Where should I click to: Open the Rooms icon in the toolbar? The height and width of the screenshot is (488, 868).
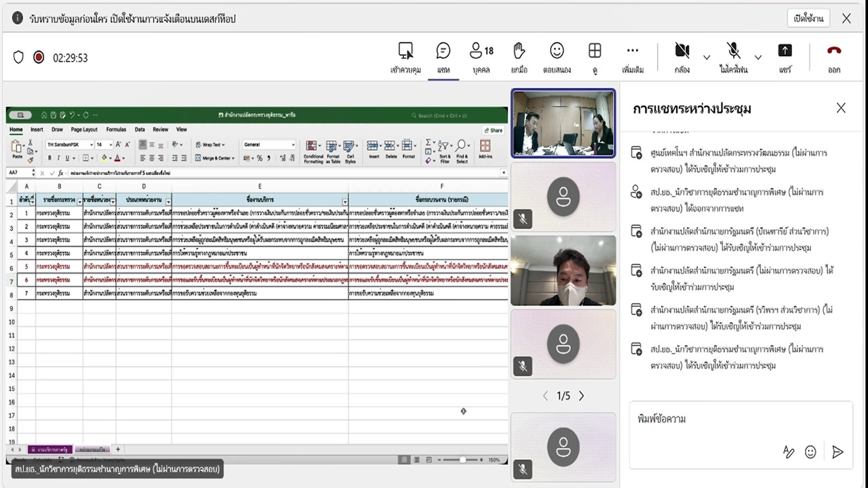[406, 57]
